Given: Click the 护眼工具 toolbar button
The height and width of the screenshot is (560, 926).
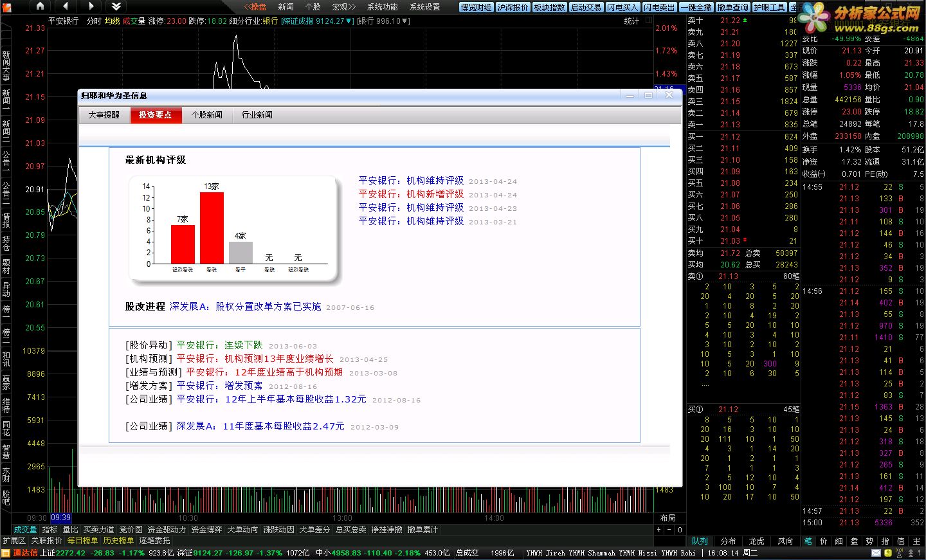Looking at the screenshot, I should coord(769,7).
